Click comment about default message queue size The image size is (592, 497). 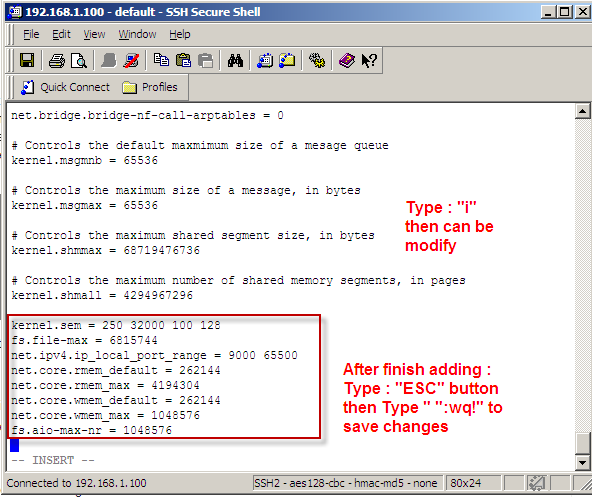(200, 145)
